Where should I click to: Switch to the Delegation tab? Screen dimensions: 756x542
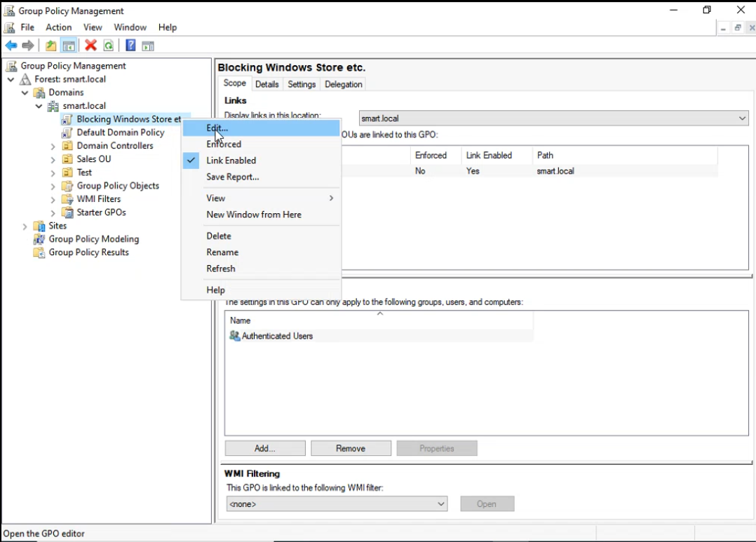344,84
